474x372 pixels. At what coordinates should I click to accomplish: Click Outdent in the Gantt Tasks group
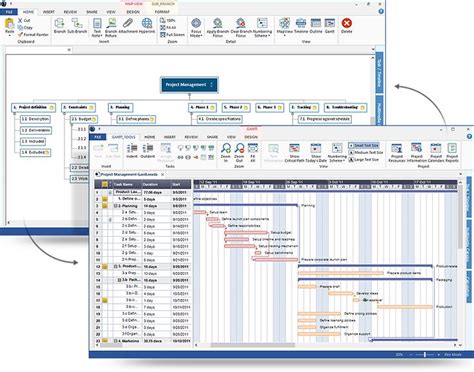click(148, 151)
